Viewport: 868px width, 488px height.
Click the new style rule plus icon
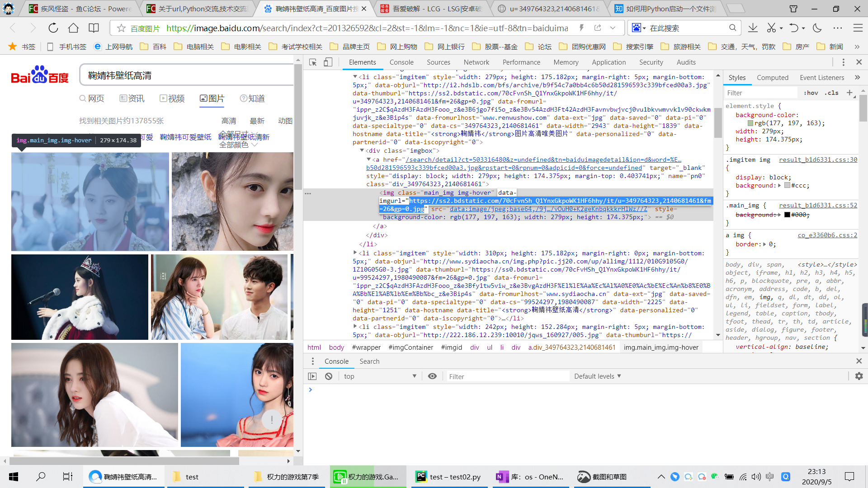click(x=849, y=93)
